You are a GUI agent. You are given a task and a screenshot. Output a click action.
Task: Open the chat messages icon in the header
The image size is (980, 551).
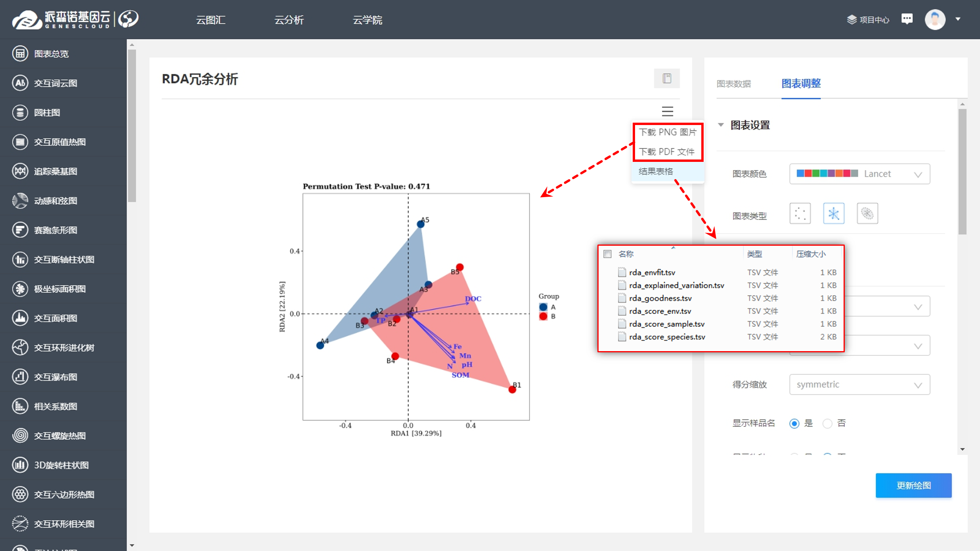click(x=907, y=19)
